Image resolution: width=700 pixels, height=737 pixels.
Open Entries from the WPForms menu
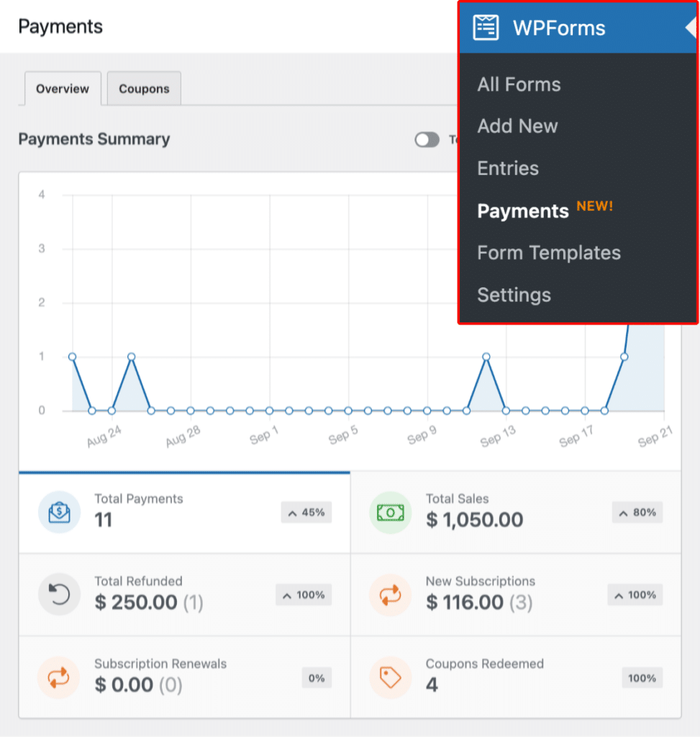click(x=508, y=168)
